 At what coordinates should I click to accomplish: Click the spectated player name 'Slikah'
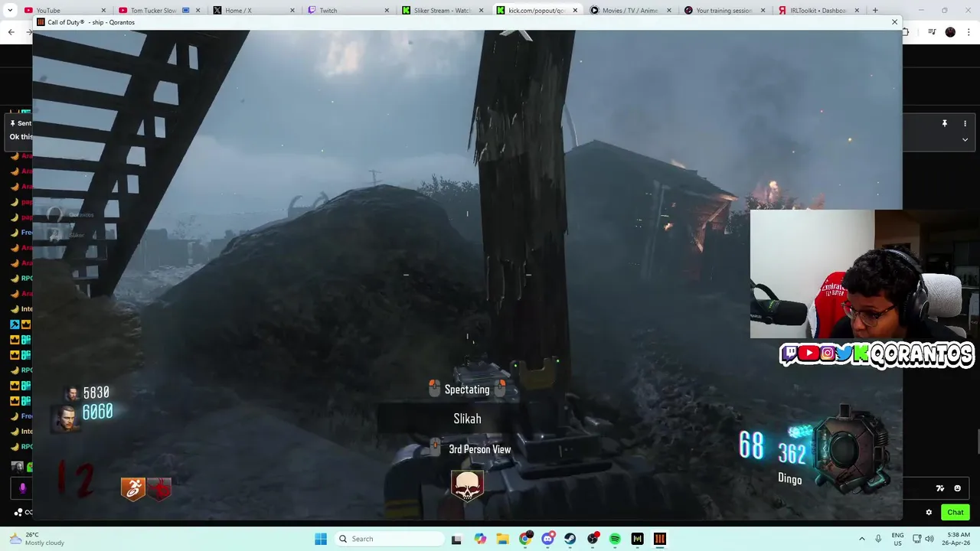[467, 419]
